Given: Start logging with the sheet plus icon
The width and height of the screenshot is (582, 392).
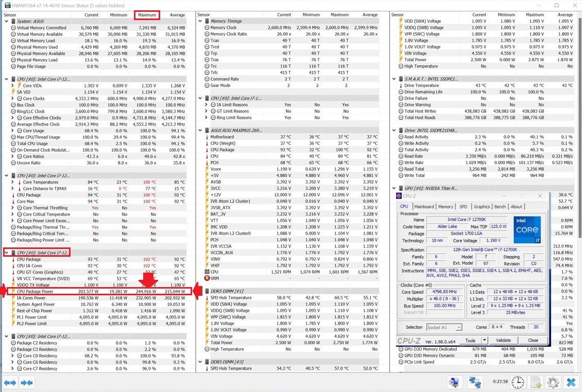Looking at the screenshot, I should [536, 382].
